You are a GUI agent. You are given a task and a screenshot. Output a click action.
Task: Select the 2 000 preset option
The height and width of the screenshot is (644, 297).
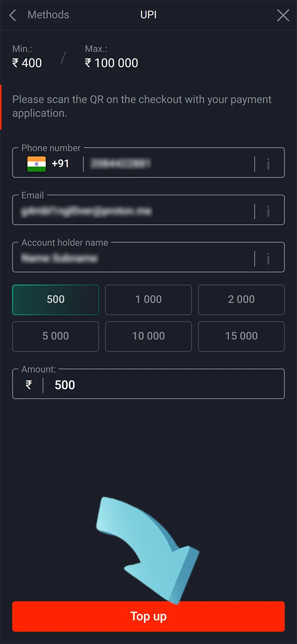241,299
